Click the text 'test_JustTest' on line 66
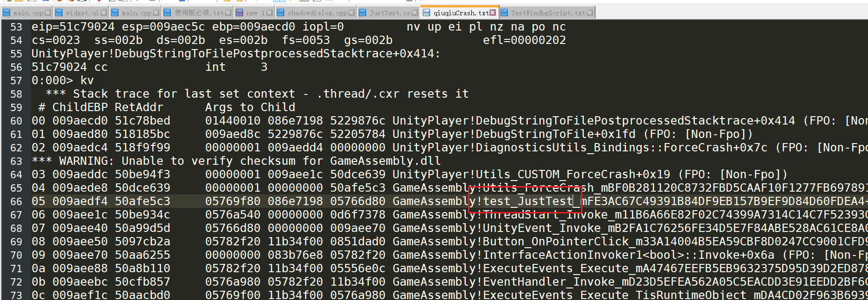Image resolution: width=868 pixels, height=300 pixels. click(x=528, y=201)
